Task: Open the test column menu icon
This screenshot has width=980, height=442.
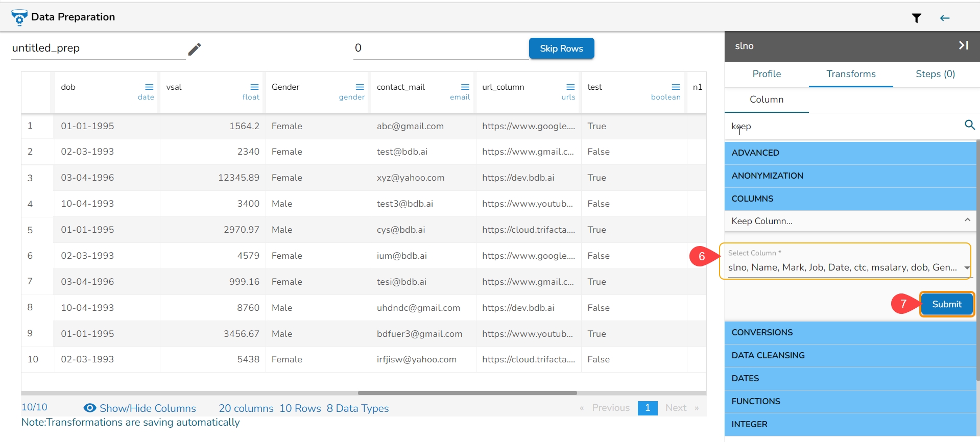Action: 676,87
